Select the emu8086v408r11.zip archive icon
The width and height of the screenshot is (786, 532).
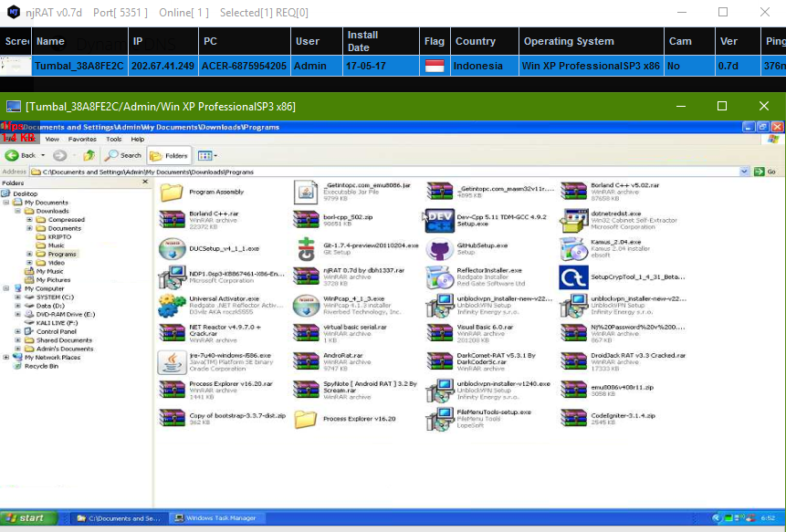[573, 391]
